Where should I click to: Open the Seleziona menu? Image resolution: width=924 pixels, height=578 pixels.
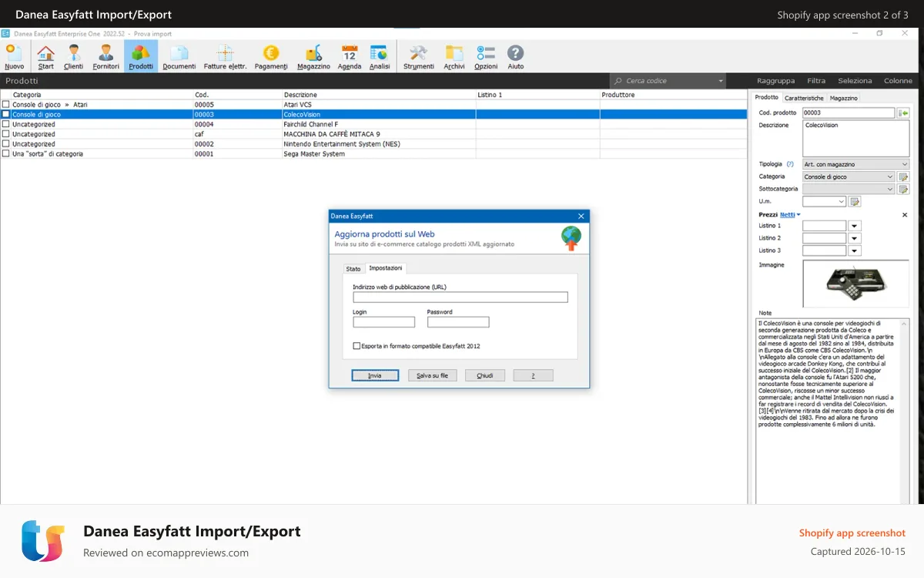coord(855,81)
